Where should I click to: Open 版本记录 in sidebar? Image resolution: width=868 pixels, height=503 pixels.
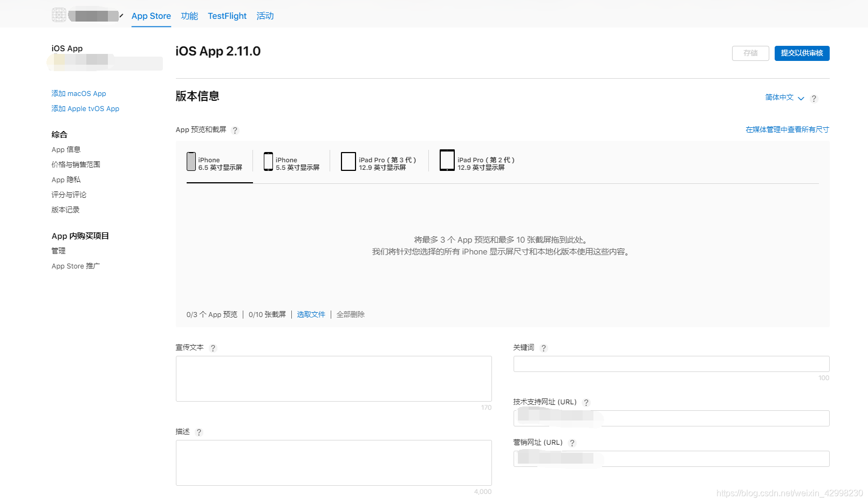click(x=65, y=210)
